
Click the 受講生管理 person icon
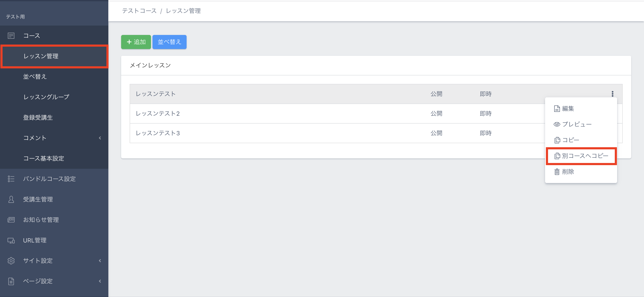(11, 199)
